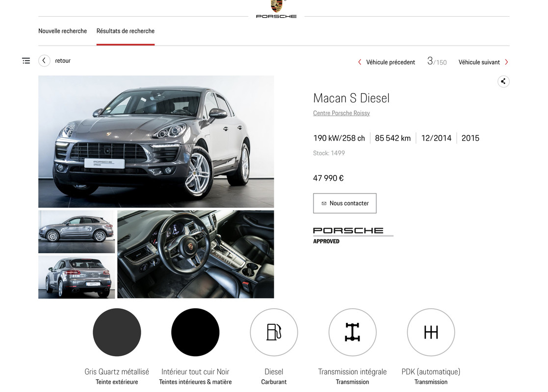Screen dimensions: 548x392
Task: Click the 12/2014 registration date
Action: [436, 138]
